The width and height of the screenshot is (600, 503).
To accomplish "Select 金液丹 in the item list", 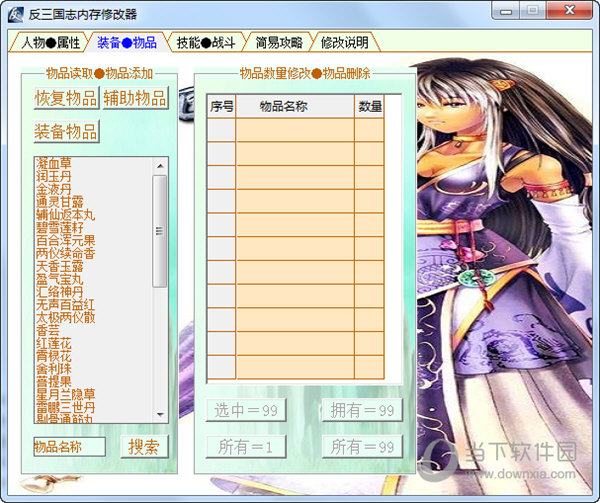I will [54, 189].
